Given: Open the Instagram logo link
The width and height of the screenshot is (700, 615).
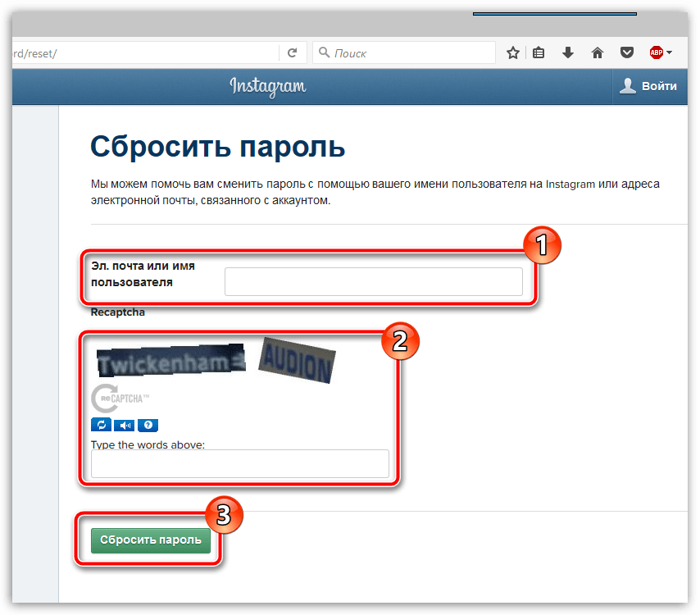Looking at the screenshot, I should (x=268, y=87).
